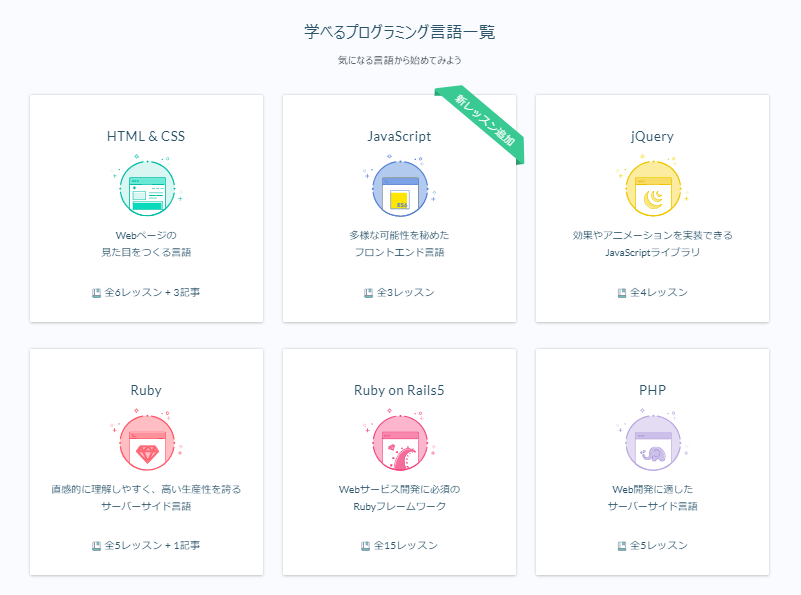
Task: Click description text 多様な可能性を秘めた
Action: tap(399, 235)
